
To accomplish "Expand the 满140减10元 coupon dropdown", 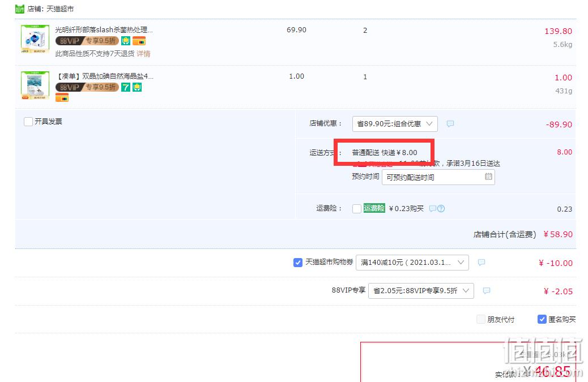I will 412,263.
